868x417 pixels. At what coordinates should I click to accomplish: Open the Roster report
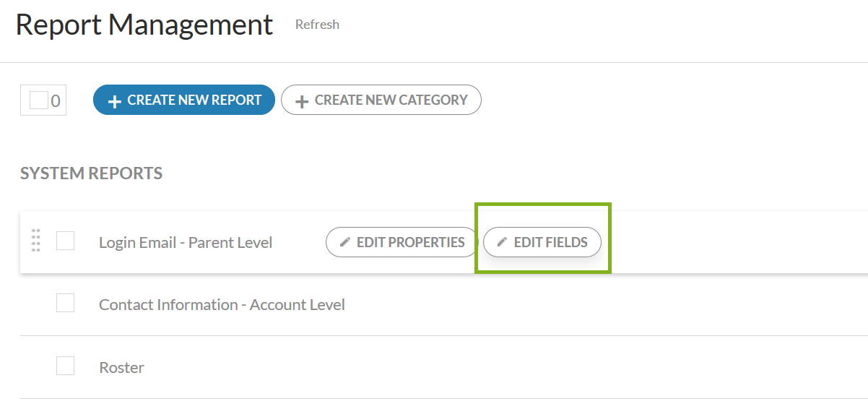coord(121,368)
